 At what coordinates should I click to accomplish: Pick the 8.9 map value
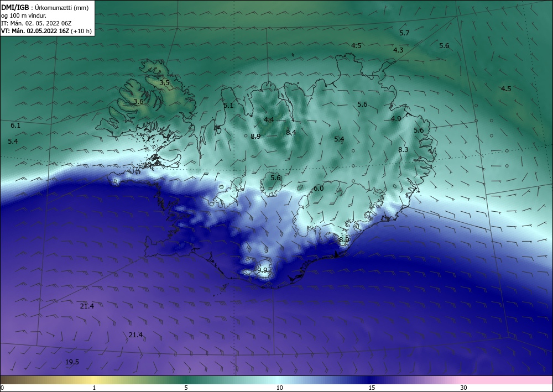255,137
